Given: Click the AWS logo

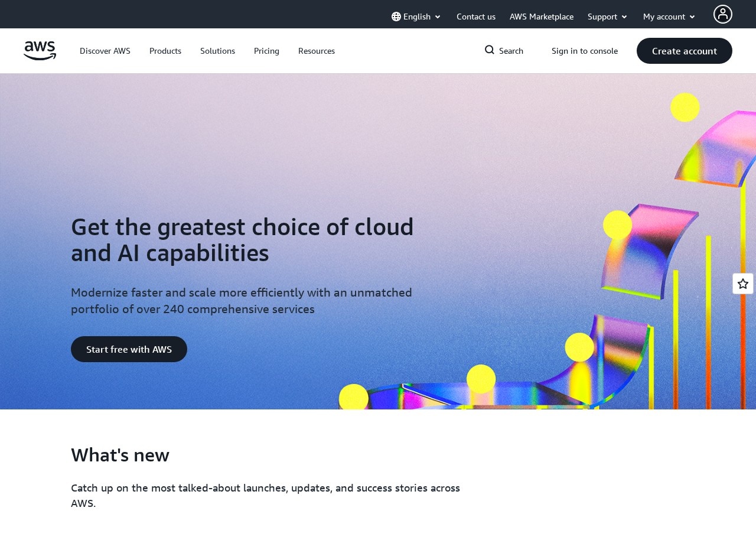Looking at the screenshot, I should coord(40,51).
